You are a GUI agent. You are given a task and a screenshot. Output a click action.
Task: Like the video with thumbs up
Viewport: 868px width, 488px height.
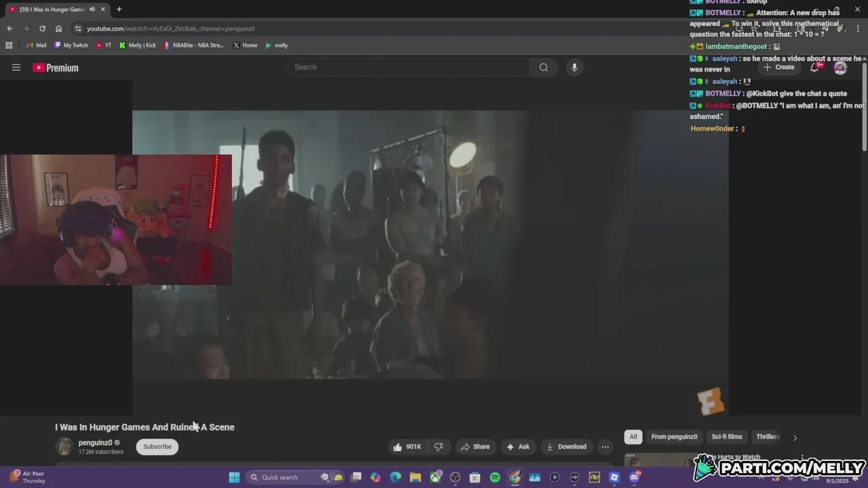(x=407, y=447)
